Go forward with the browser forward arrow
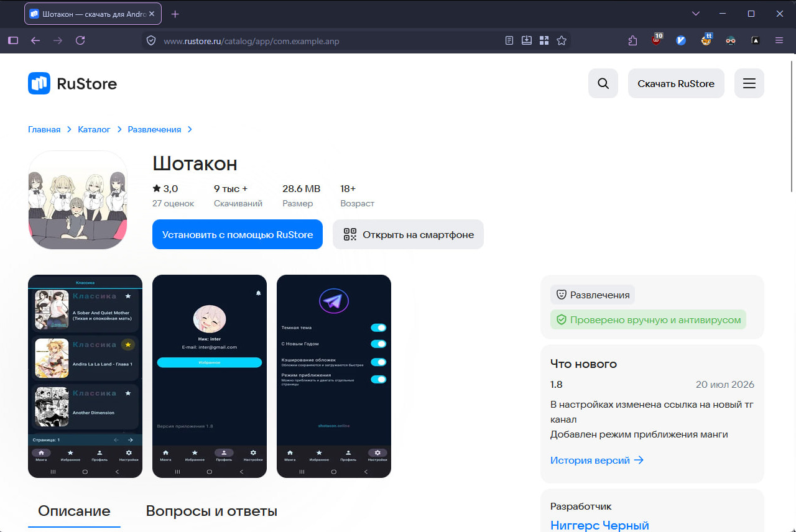This screenshot has width=796, height=532. pos(58,40)
